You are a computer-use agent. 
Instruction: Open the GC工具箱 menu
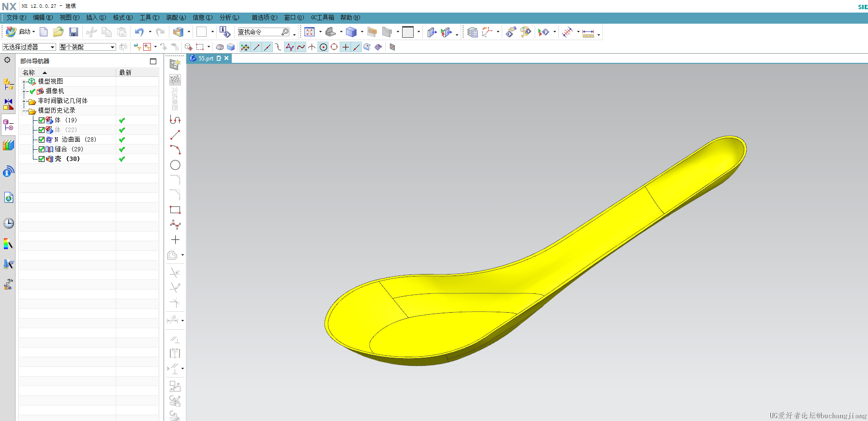(322, 17)
